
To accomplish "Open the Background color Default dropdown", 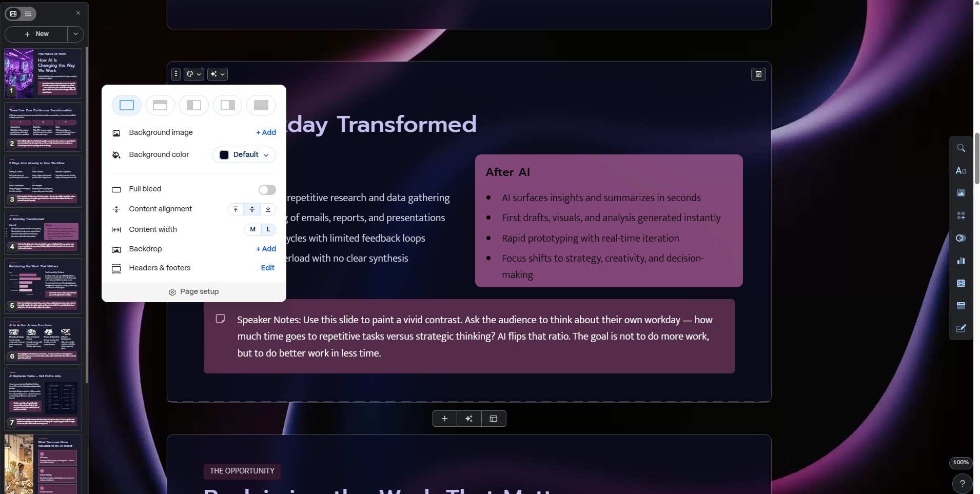I will 244,155.
